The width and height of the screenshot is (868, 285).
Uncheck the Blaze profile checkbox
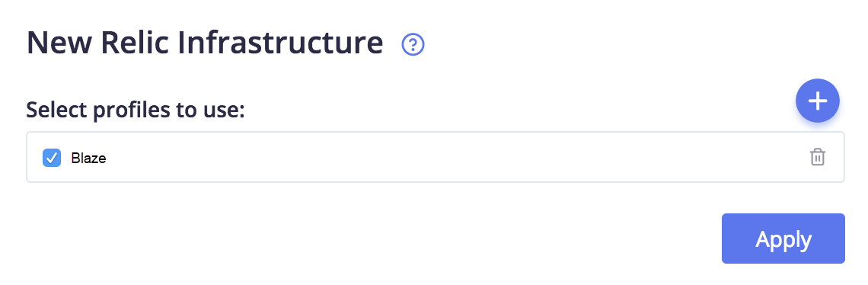52,158
